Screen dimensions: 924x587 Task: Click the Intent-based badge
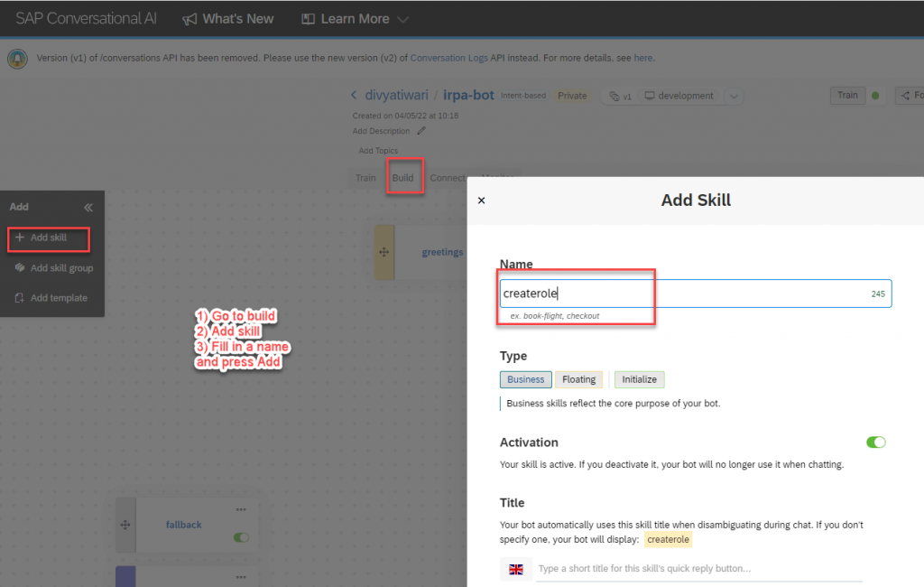523,96
